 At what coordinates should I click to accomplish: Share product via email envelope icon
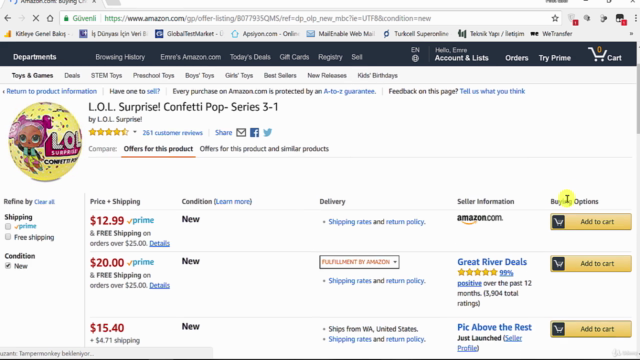(241, 133)
